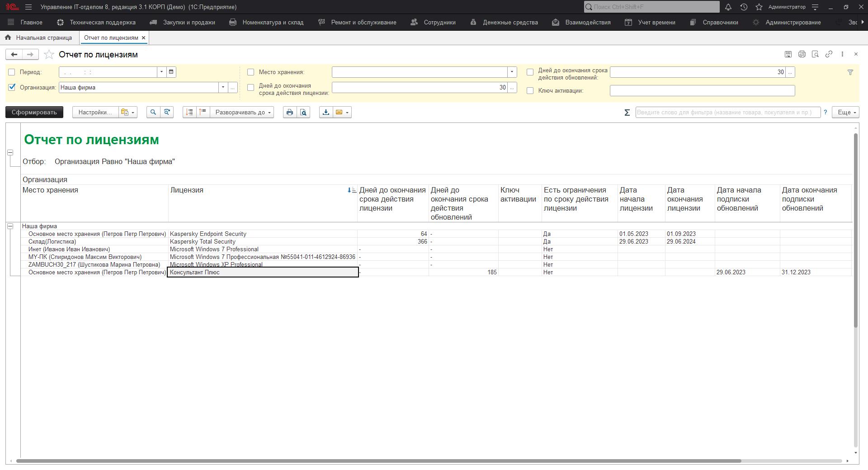868x470 pixels.
Task: Click the horizontal scrollbar under the report
Action: click(378, 461)
